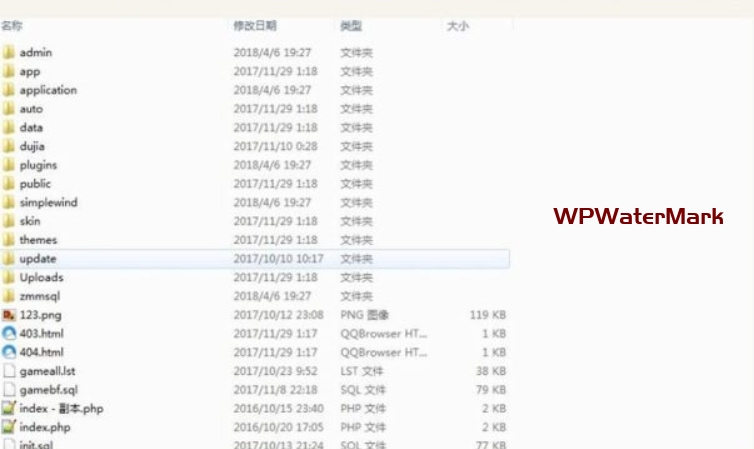Sort by 名称 column header
The image size is (754, 449).
(14, 26)
